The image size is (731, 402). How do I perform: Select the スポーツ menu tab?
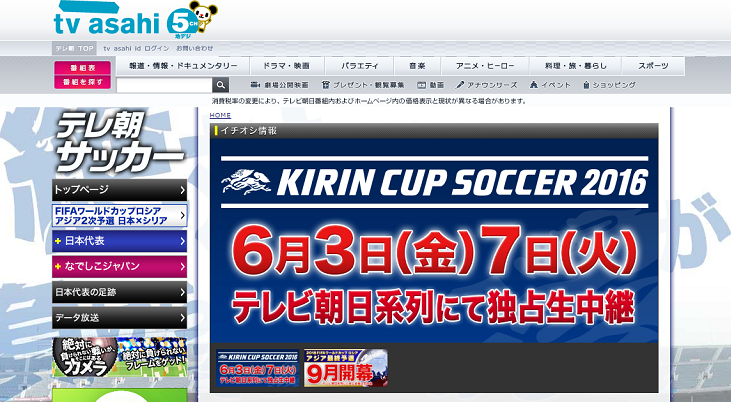(652, 66)
